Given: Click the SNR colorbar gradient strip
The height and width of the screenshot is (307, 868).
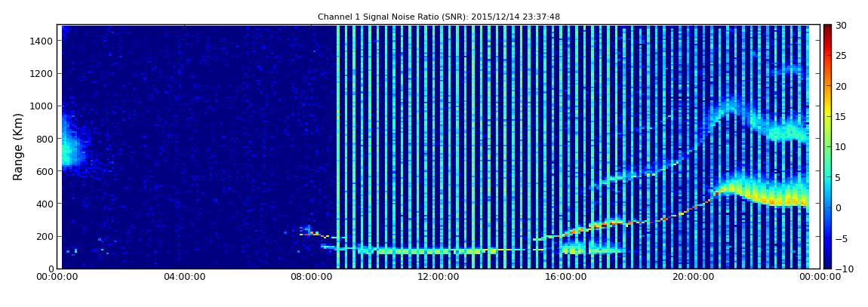Looking at the screenshot, I should (827, 146).
